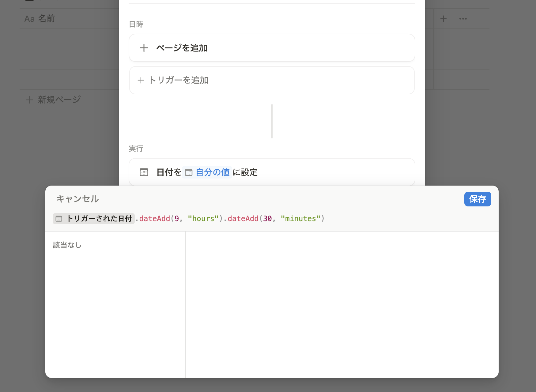Open the three-dot column options menu
Image resolution: width=536 pixels, height=392 pixels.
463,19
